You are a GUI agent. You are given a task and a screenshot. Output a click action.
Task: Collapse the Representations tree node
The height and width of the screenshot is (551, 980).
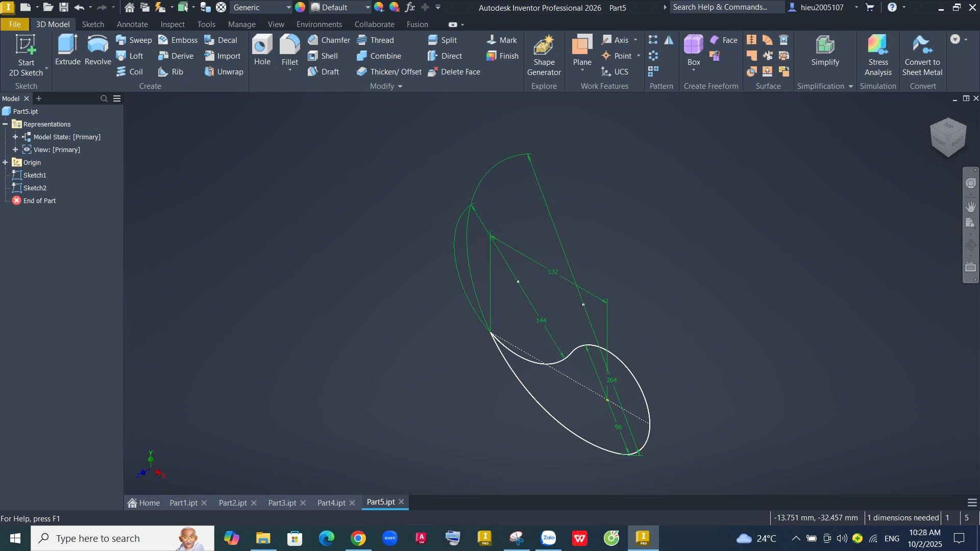tap(5, 124)
